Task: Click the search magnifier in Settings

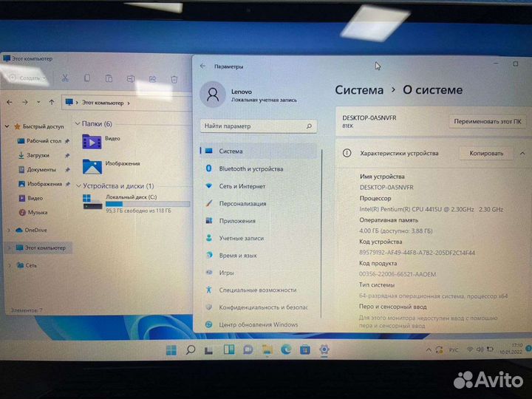Action: pos(309,126)
